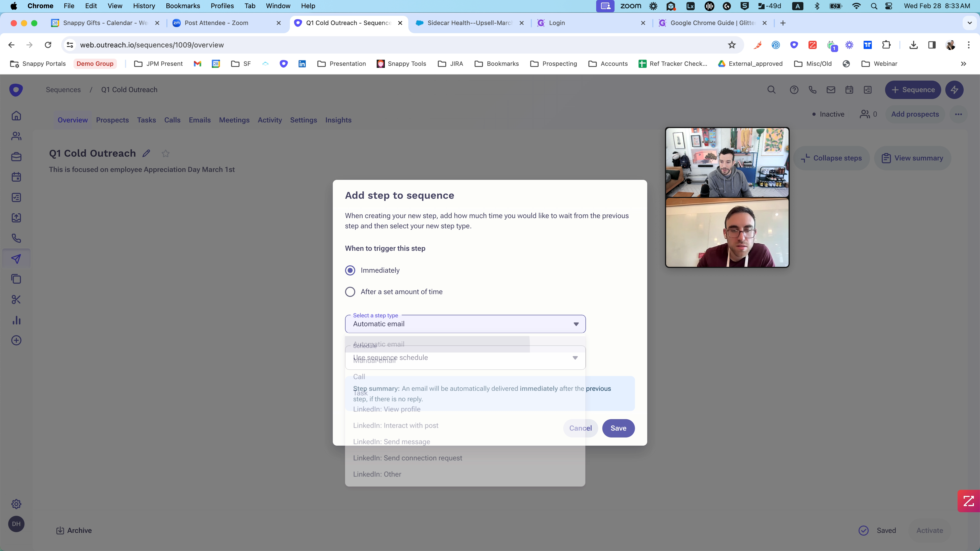Open the Use sequence schedule dropdown
Image resolution: width=980 pixels, height=551 pixels.
[x=465, y=357]
